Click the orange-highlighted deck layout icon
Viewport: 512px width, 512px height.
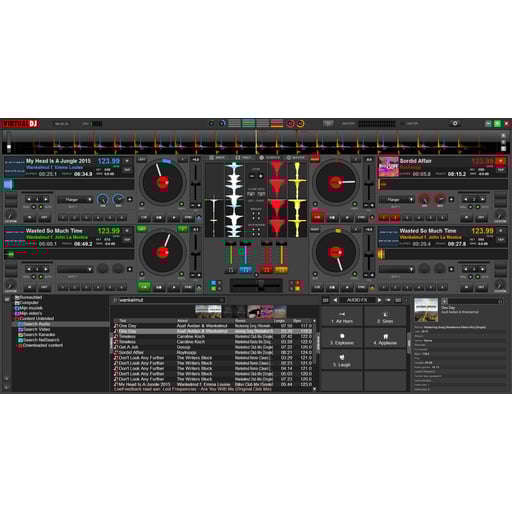pyautogui.click(x=277, y=124)
